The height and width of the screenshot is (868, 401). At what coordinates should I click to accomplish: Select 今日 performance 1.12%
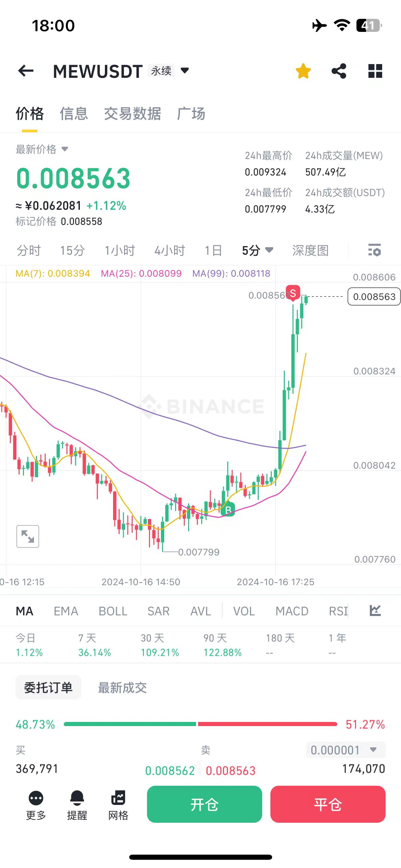[29, 645]
